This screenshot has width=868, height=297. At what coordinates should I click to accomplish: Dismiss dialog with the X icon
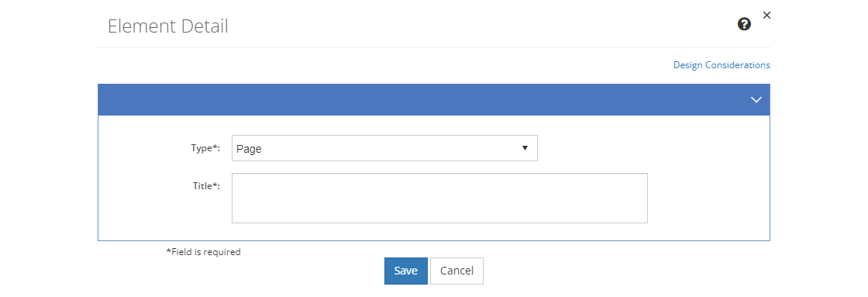click(x=766, y=16)
